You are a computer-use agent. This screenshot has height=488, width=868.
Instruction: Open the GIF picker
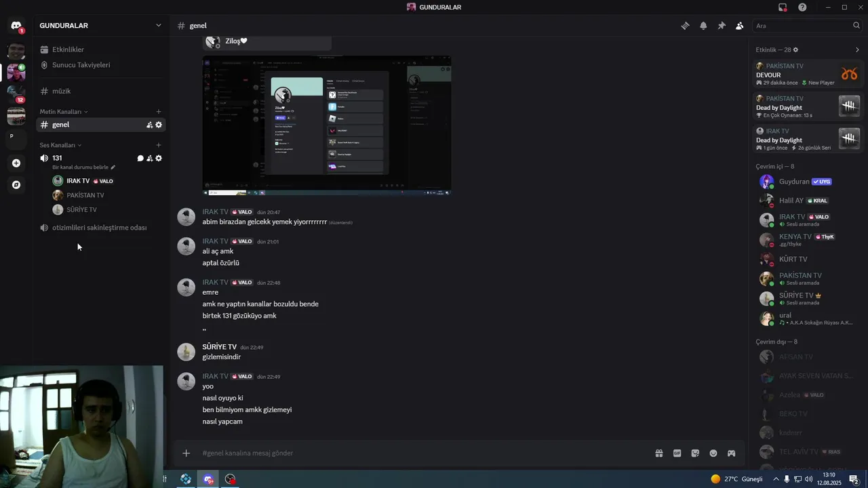coord(677,453)
